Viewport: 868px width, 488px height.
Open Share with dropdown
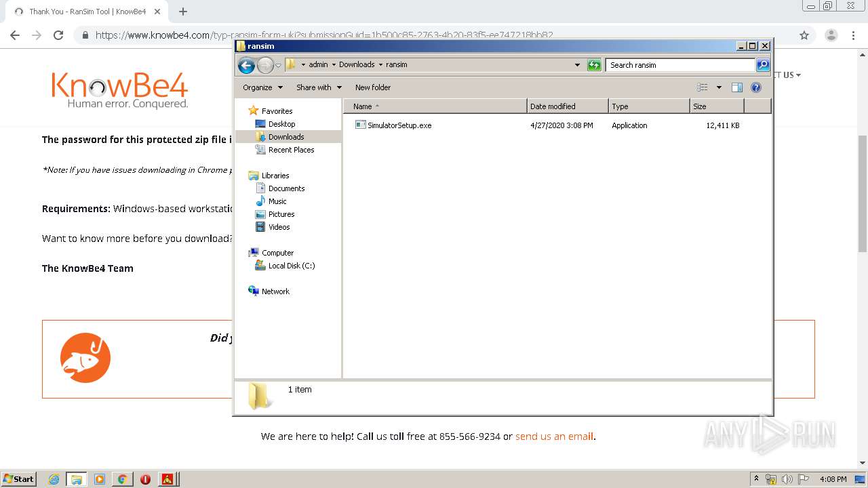tap(319, 87)
